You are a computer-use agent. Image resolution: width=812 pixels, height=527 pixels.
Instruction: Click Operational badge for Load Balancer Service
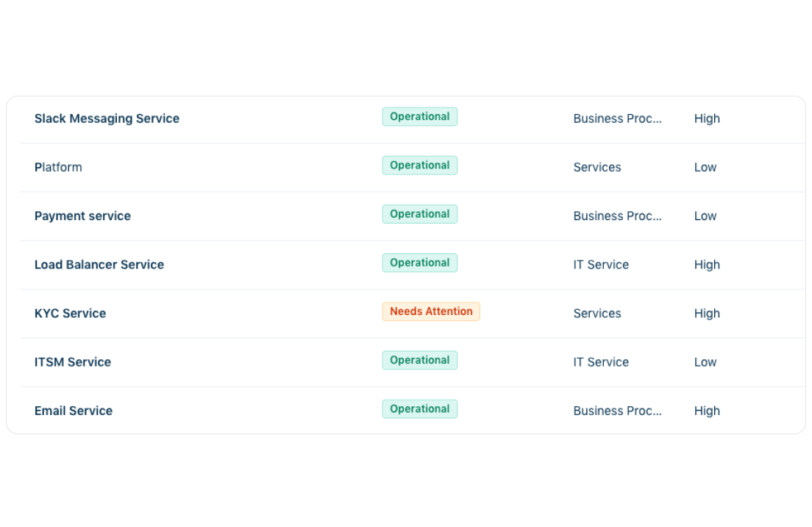419,263
